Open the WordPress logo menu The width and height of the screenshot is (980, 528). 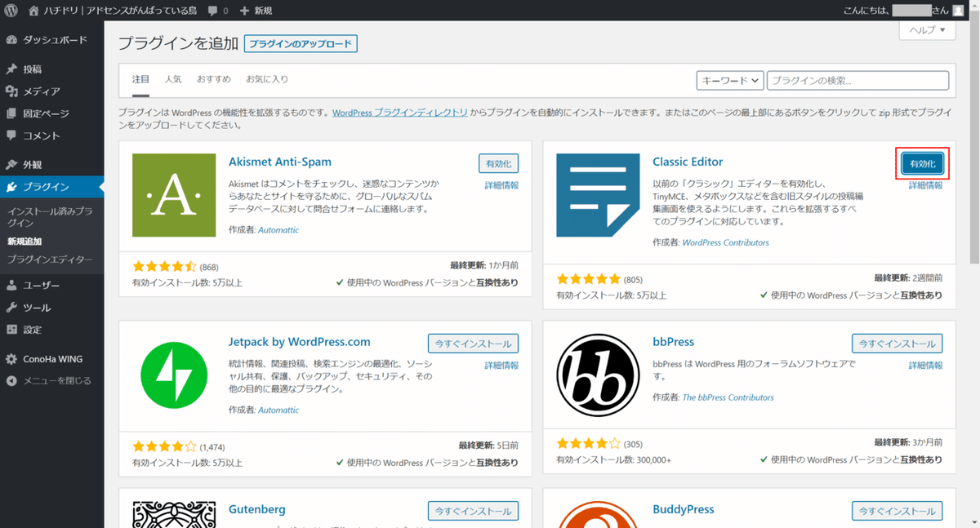pyautogui.click(x=12, y=11)
